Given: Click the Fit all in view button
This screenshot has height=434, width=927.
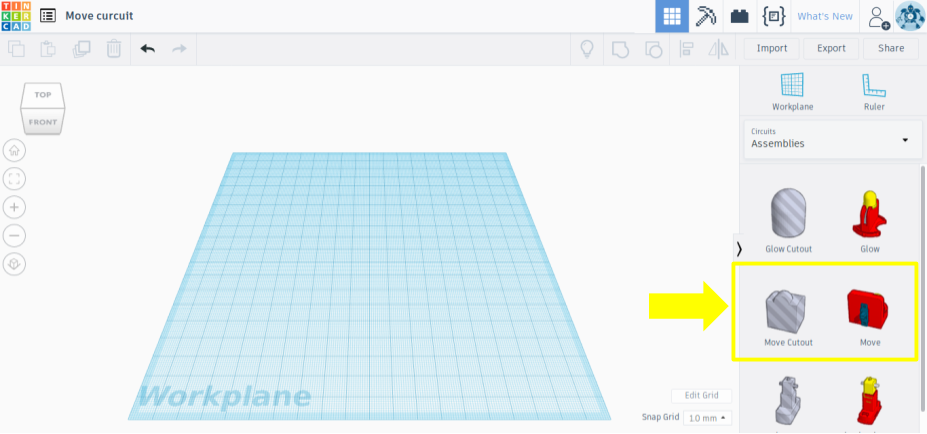Looking at the screenshot, I should pos(14,179).
